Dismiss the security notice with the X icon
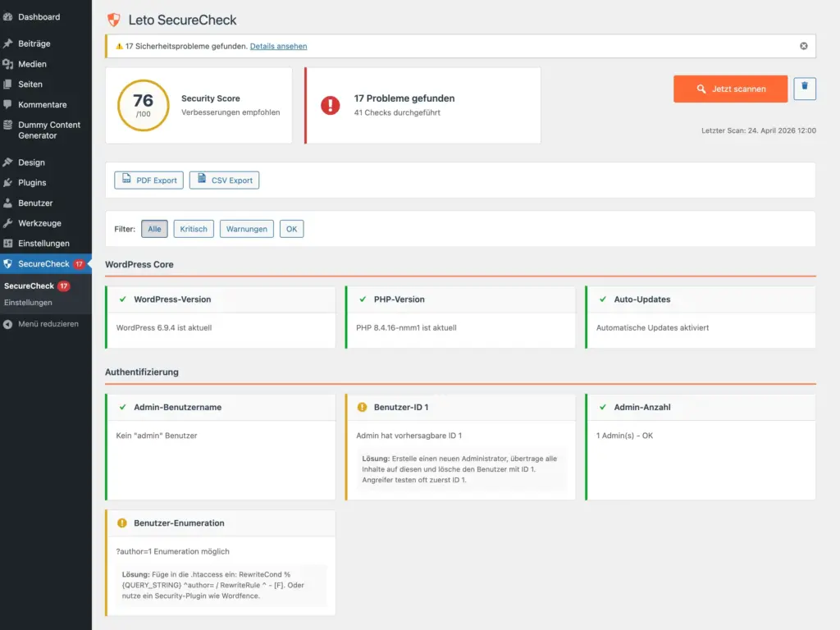The width and height of the screenshot is (840, 630). (x=804, y=46)
